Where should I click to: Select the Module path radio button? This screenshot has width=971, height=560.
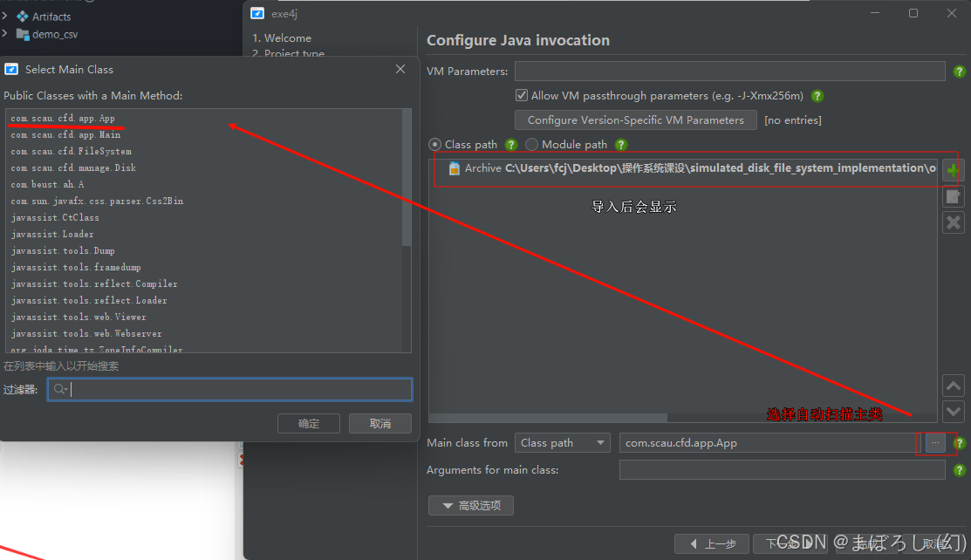tap(531, 144)
